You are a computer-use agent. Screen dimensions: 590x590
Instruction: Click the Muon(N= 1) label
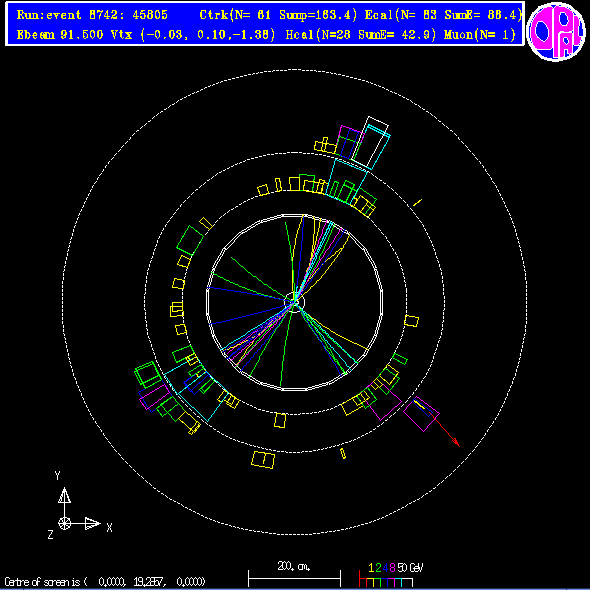[x=480, y=35]
